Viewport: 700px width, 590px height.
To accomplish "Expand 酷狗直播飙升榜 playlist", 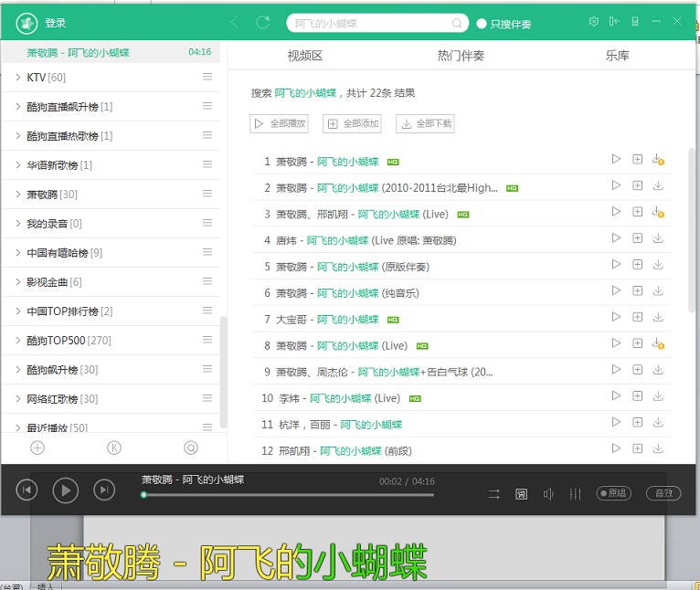I will [x=18, y=107].
